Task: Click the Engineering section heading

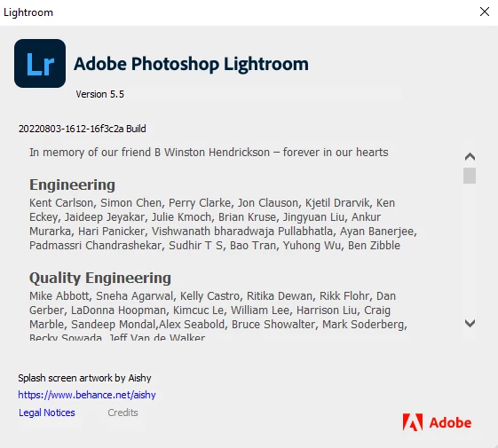Action: (x=72, y=185)
